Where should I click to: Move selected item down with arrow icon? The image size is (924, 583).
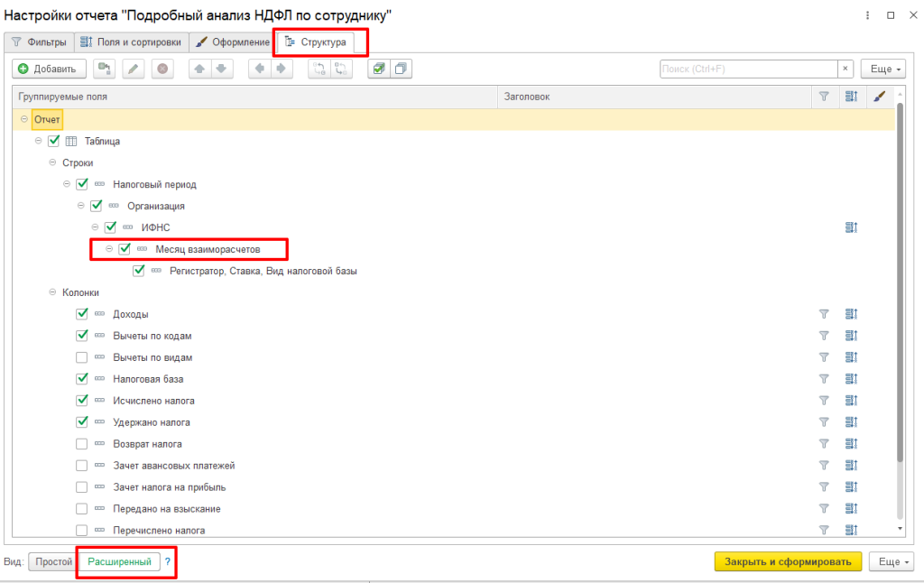221,69
